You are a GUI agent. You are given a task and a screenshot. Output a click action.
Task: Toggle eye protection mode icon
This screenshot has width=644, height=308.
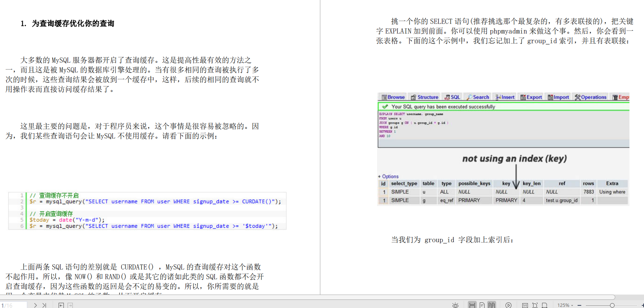pyautogui.click(x=455, y=305)
